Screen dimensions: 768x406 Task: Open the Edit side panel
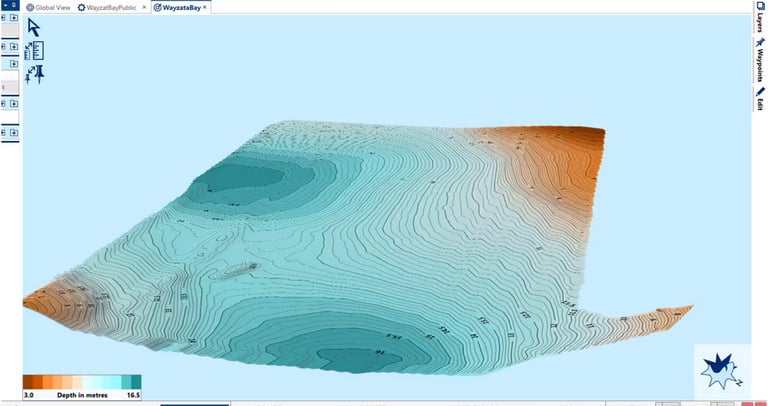(x=760, y=98)
